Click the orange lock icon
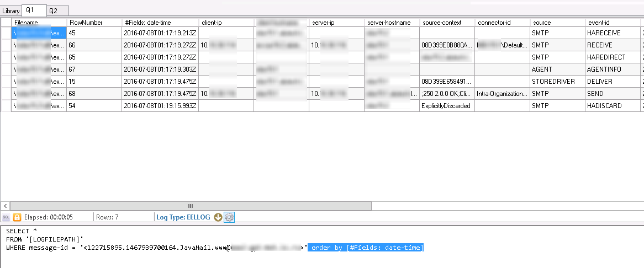The height and width of the screenshot is (268, 644). (17, 217)
